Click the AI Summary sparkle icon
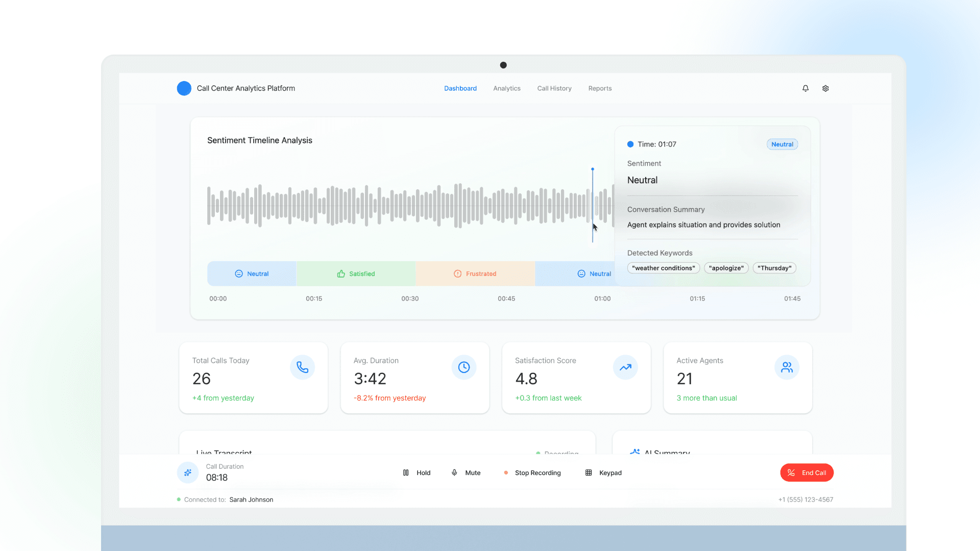 (x=634, y=452)
